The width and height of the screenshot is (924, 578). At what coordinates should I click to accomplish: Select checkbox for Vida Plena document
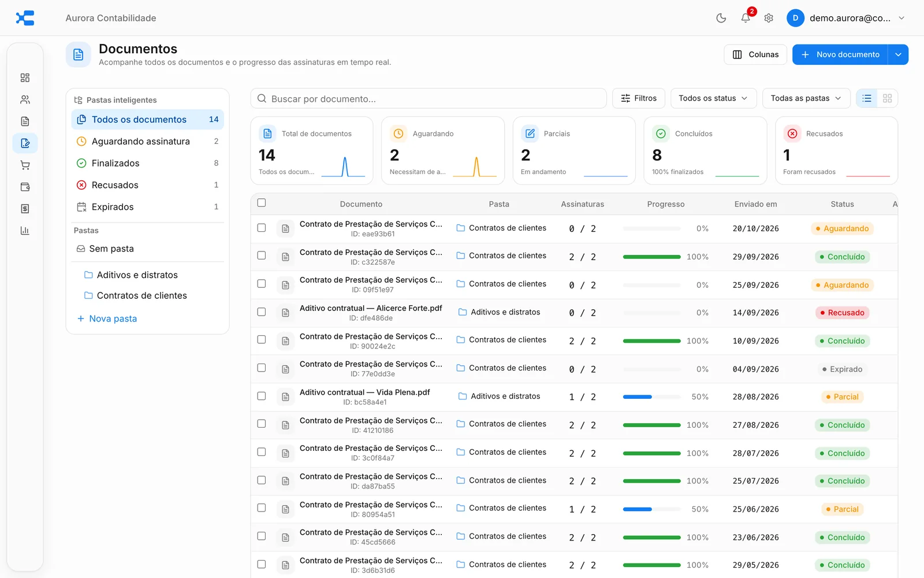coord(262,396)
